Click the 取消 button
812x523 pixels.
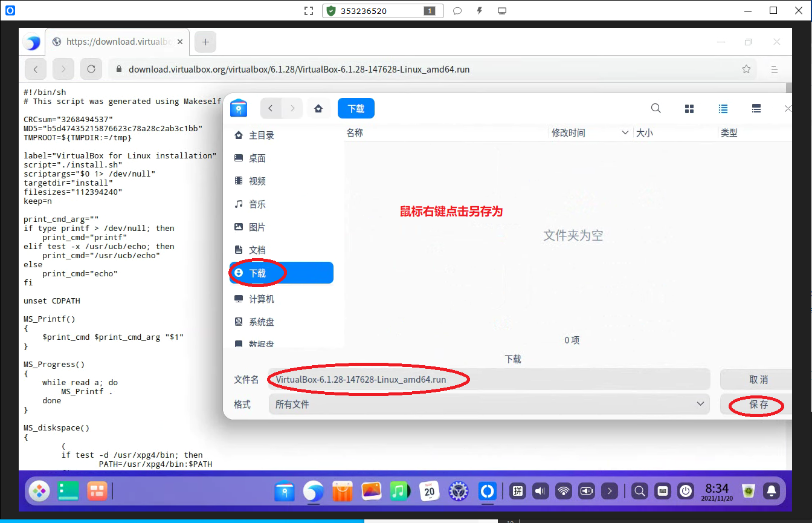(x=758, y=380)
